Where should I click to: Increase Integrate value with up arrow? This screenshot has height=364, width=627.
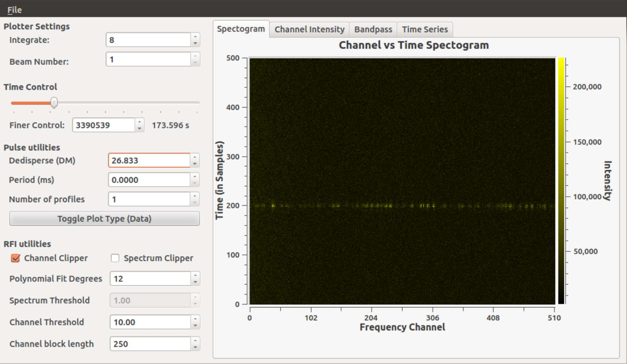tap(195, 36)
